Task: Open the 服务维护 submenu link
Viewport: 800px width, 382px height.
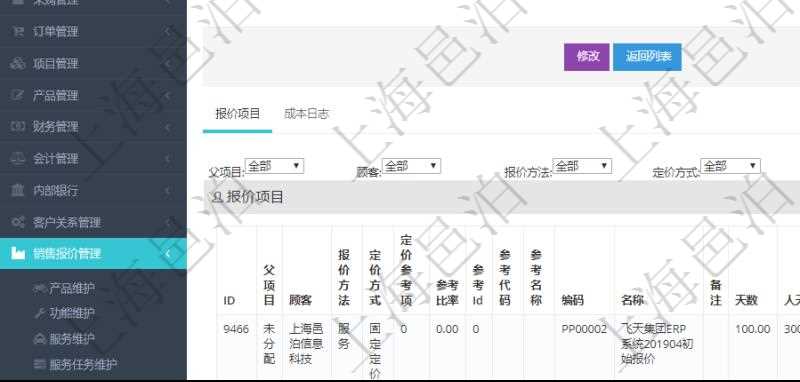Action: click(x=72, y=339)
